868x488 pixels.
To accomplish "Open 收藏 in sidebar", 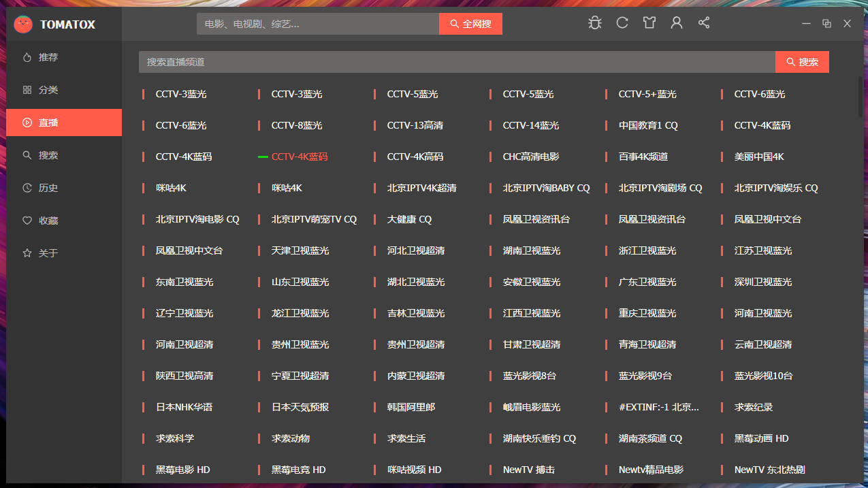I will click(x=64, y=221).
